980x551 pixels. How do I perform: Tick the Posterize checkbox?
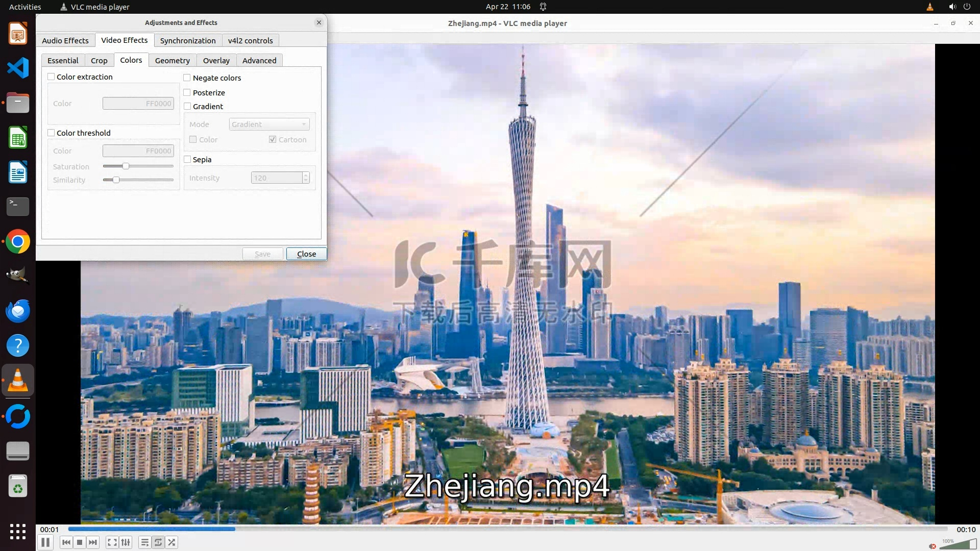tap(187, 92)
